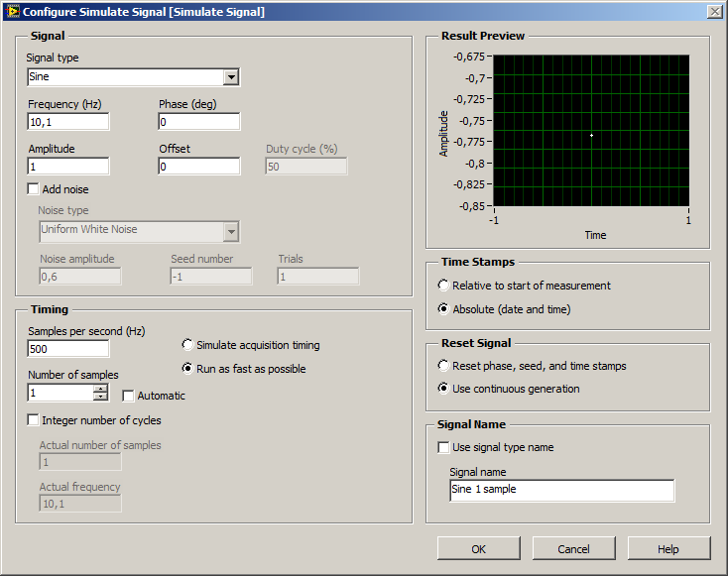Image resolution: width=728 pixels, height=576 pixels.
Task: Click the Reset Signal group title
Action: [476, 343]
